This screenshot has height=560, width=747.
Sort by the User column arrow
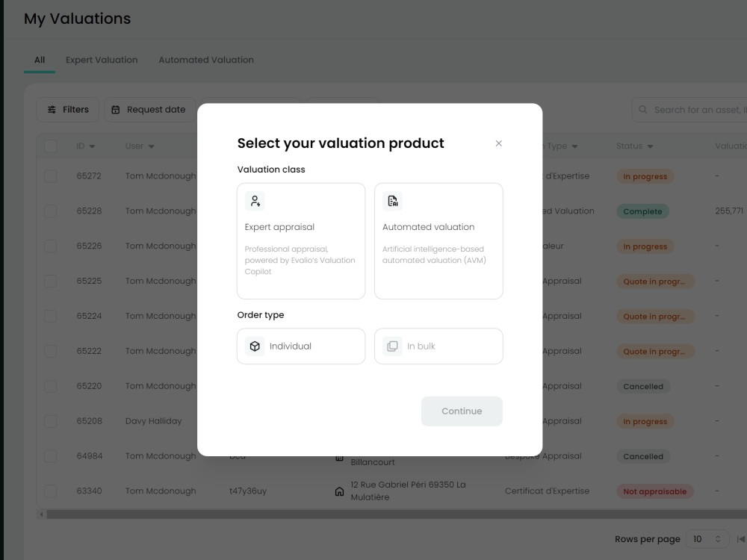pyautogui.click(x=151, y=146)
